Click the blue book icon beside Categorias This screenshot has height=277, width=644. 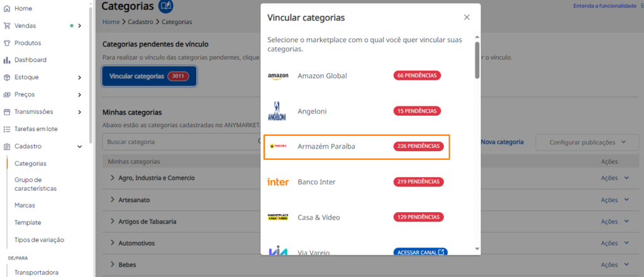pos(165,6)
